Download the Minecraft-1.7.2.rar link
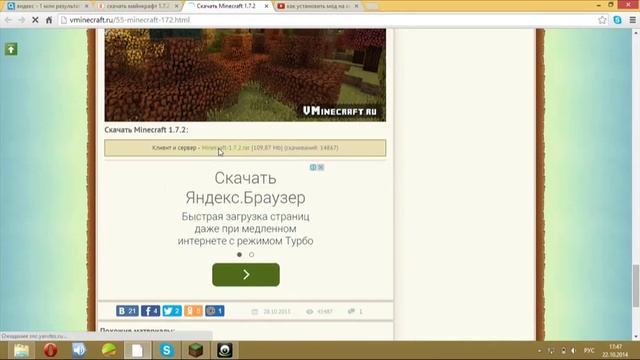This screenshot has width=640, height=360. [x=226, y=148]
